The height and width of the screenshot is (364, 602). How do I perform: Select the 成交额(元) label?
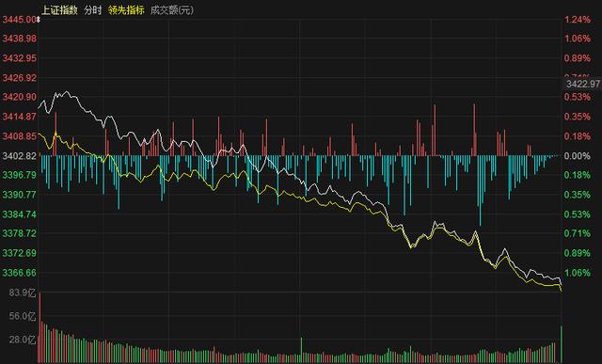pyautogui.click(x=171, y=10)
